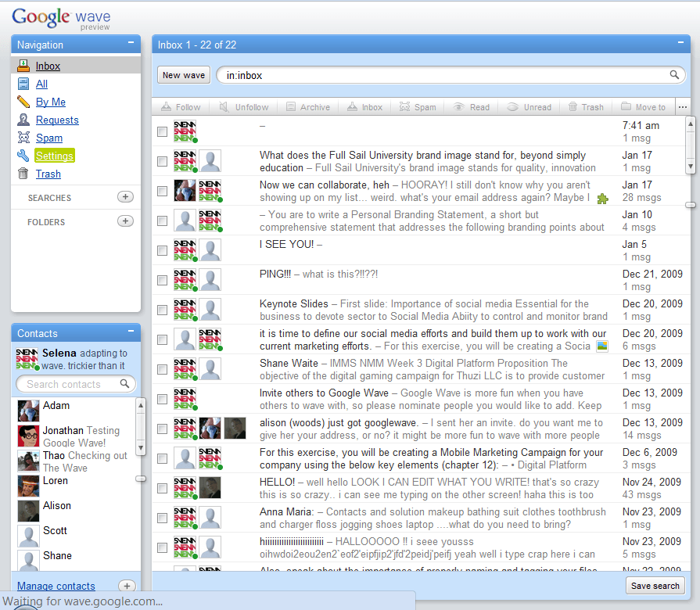Click the Unfollow speaker icon

[x=224, y=107]
